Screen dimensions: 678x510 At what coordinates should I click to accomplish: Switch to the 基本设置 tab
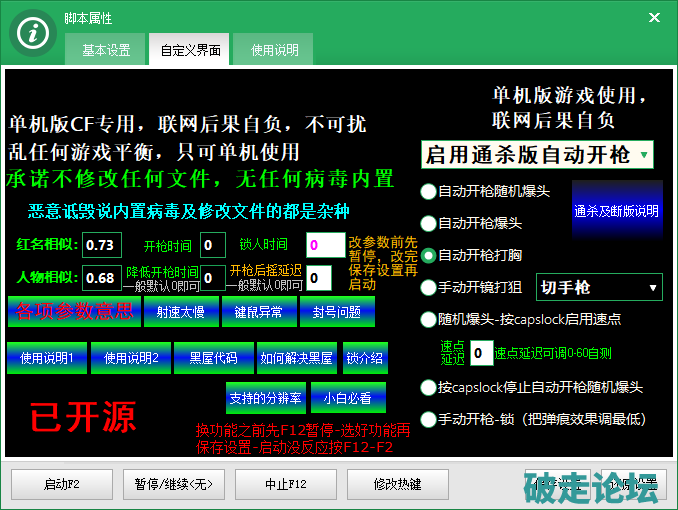[106, 50]
